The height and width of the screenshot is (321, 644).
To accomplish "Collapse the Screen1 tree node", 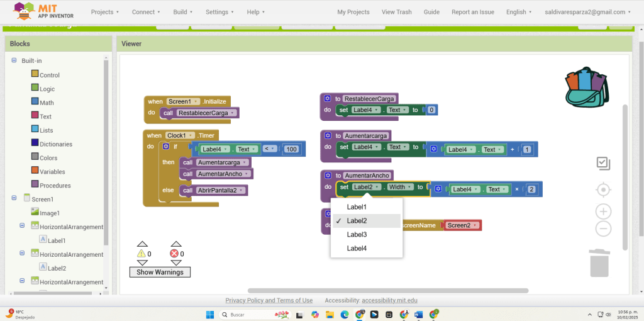I will click(14, 198).
